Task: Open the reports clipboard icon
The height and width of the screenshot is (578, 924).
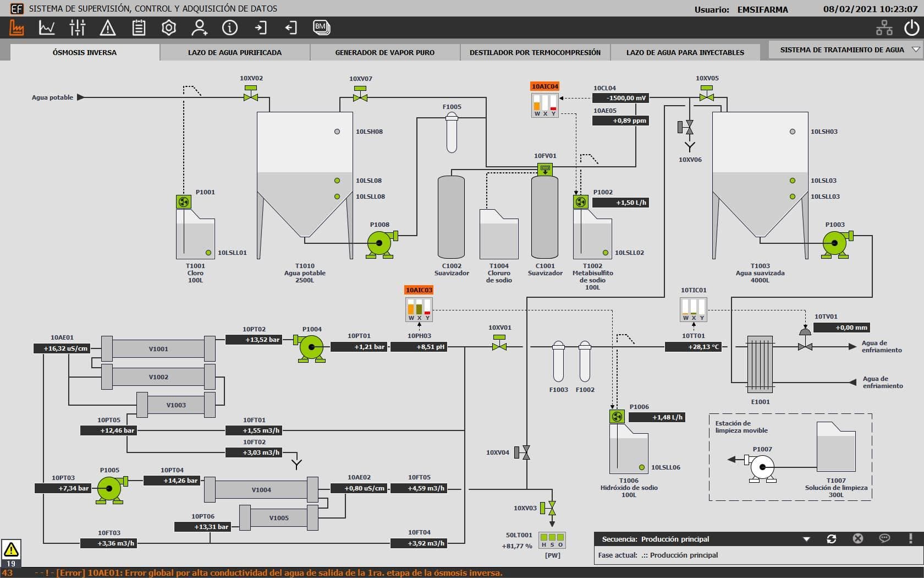Action: click(139, 28)
